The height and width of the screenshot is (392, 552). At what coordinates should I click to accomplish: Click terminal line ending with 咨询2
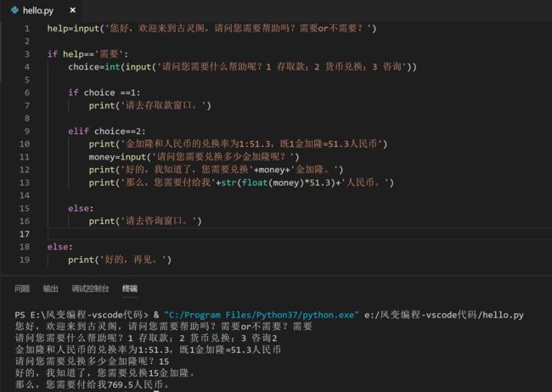pyautogui.click(x=146, y=339)
